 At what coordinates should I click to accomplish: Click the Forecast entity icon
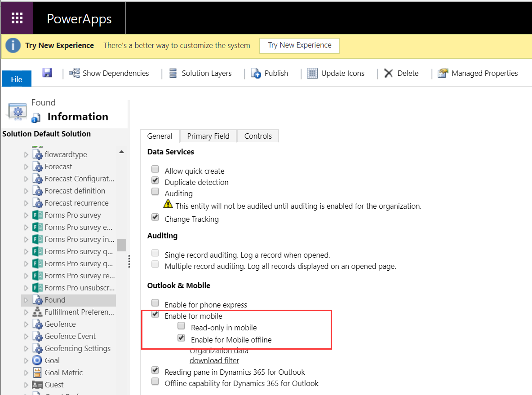tap(37, 167)
